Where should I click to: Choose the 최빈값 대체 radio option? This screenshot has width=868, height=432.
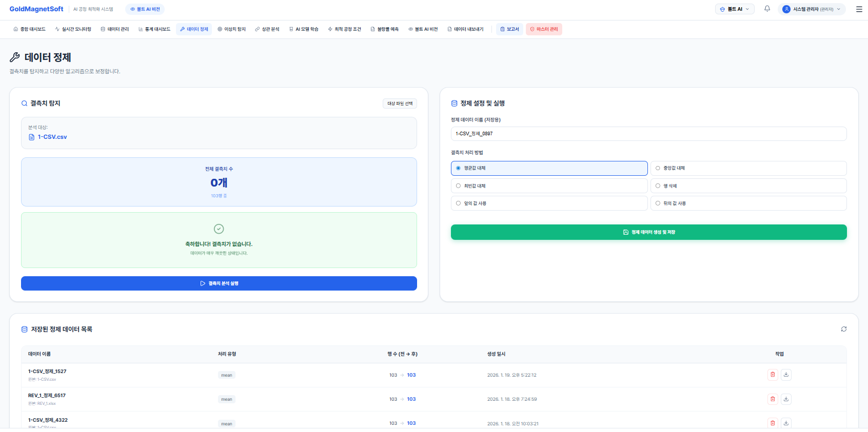click(459, 186)
